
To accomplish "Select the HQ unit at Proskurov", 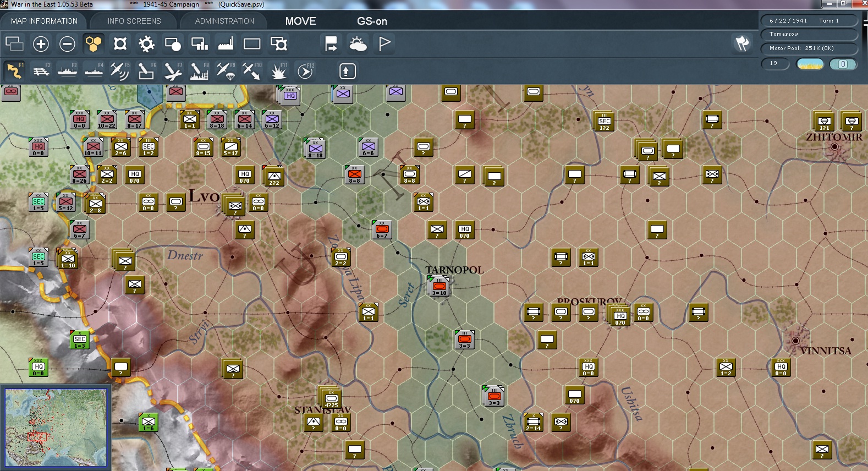I will [620, 315].
